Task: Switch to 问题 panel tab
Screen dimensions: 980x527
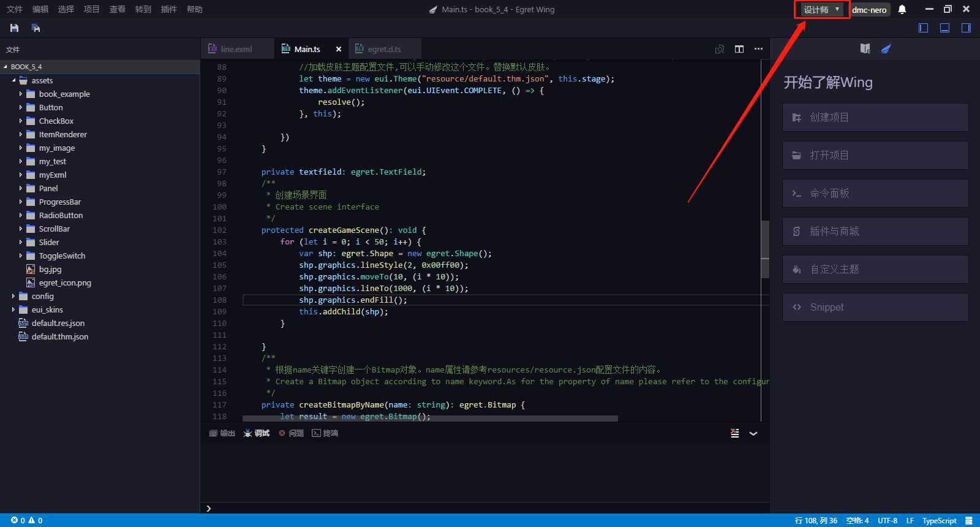Action: tap(292, 433)
